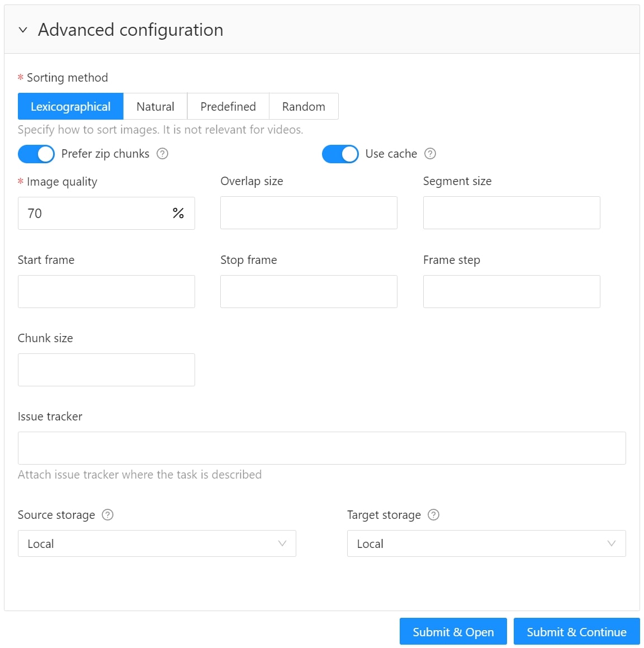Viewport: 644px width, 648px height.
Task: Select Natural sorting method
Action: (x=155, y=106)
